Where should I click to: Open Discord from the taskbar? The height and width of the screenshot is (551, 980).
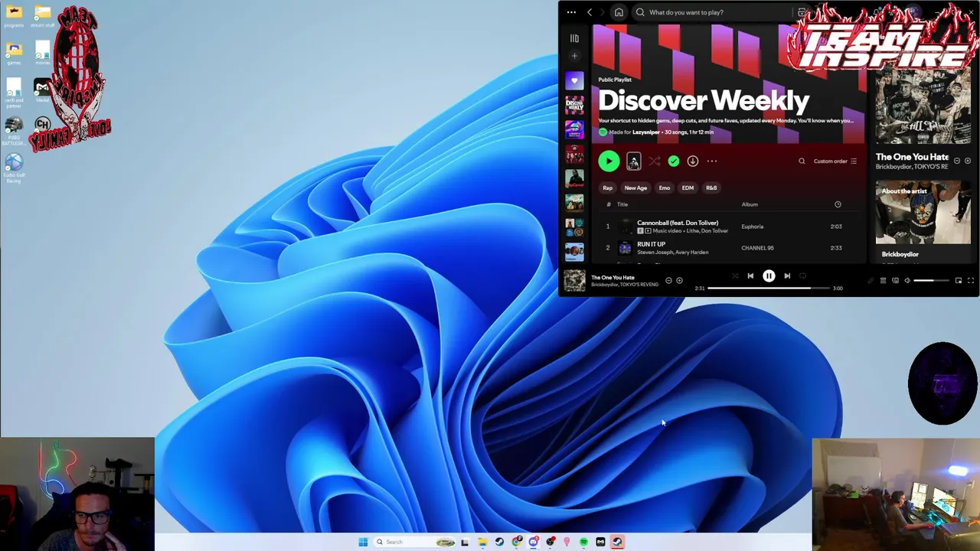click(534, 542)
